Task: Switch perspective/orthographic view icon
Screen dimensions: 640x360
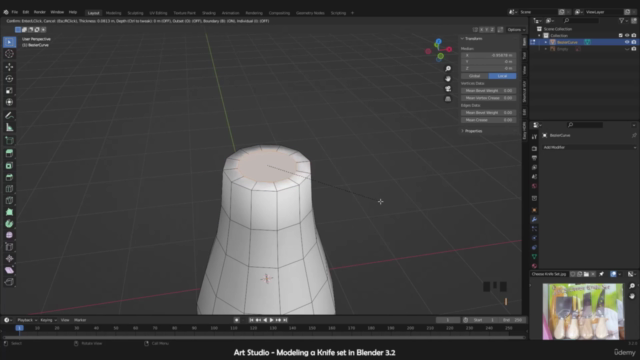Action: click(x=448, y=99)
